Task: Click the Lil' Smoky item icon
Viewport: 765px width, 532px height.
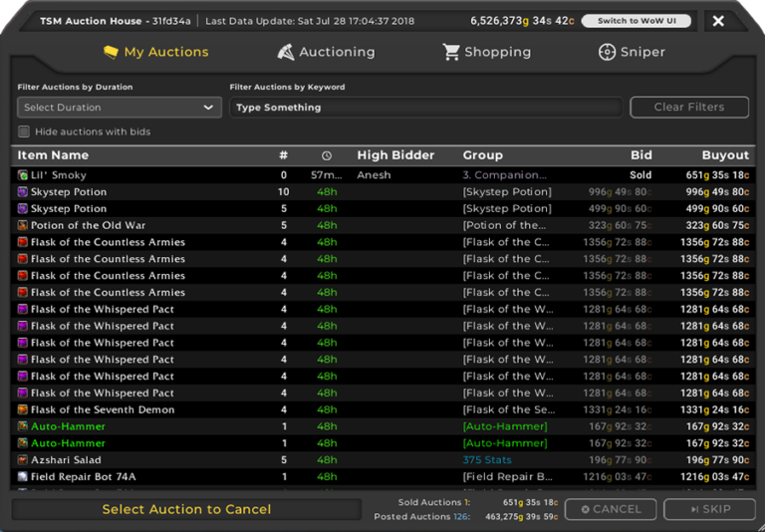Action: click(23, 175)
